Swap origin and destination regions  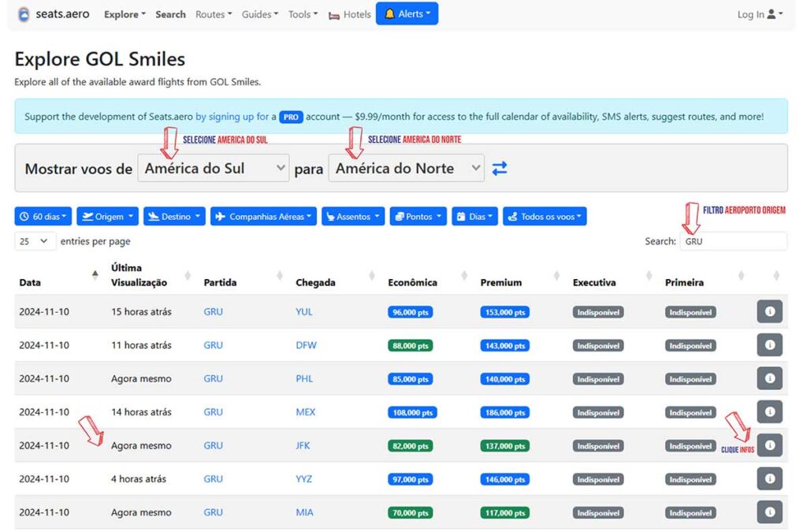pos(500,168)
